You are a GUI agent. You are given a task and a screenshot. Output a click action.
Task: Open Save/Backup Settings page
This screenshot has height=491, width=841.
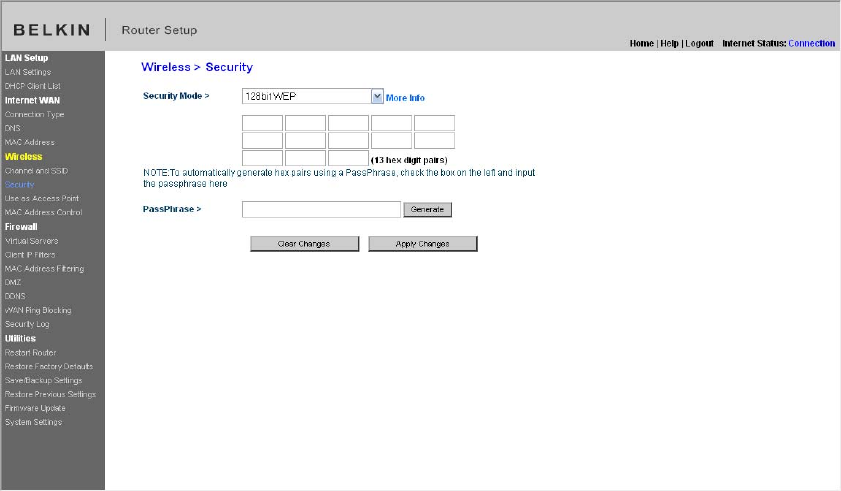43,380
